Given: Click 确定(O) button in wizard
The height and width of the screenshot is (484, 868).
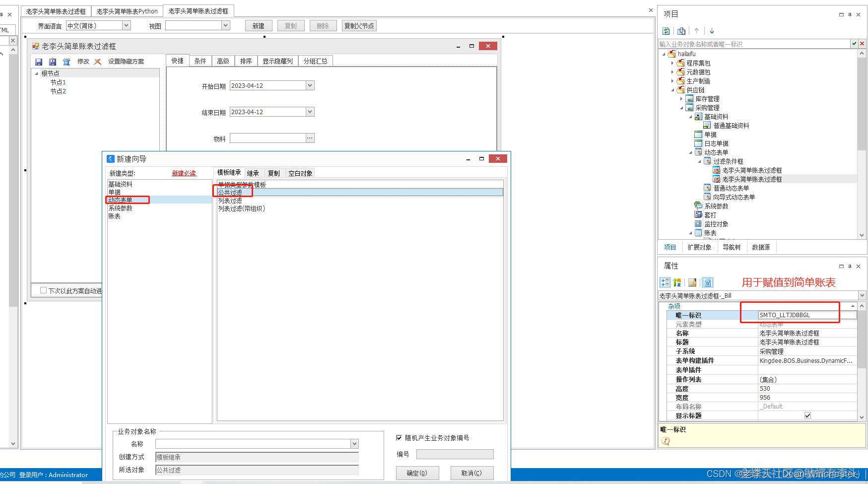Looking at the screenshot, I should [x=417, y=473].
